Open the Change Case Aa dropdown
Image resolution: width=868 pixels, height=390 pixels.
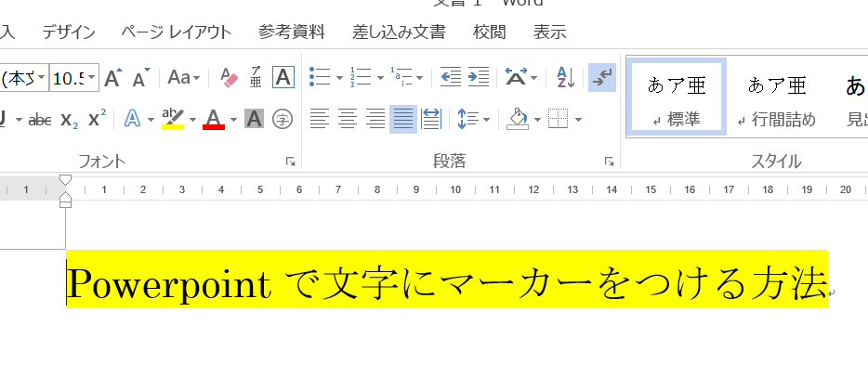[x=183, y=77]
